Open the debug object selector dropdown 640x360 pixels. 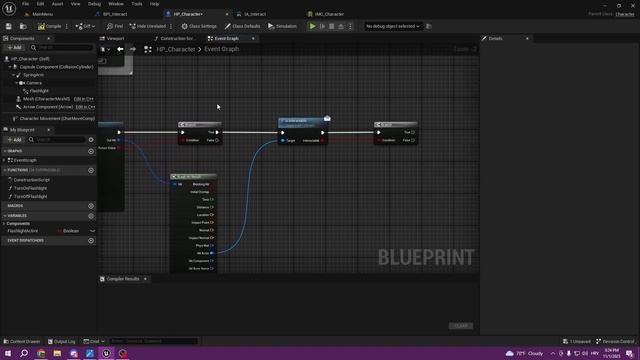pos(393,26)
